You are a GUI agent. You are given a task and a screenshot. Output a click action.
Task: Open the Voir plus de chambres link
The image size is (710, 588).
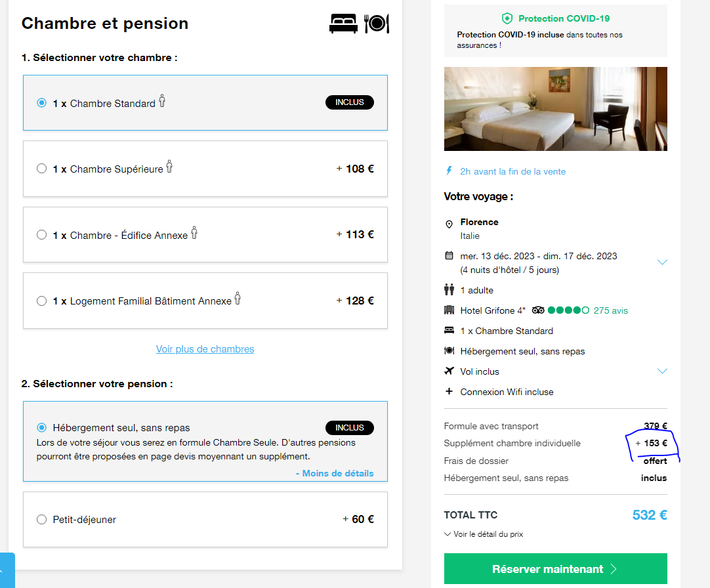click(x=205, y=349)
